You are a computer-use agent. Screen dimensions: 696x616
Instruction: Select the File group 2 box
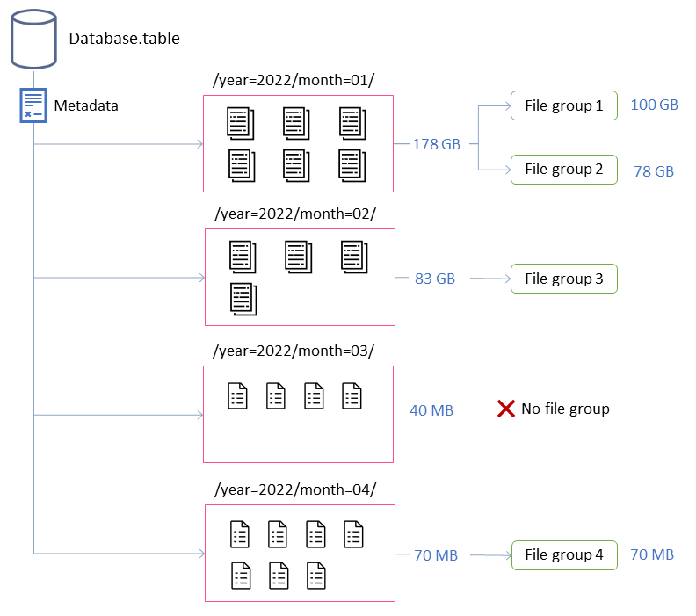[564, 169]
